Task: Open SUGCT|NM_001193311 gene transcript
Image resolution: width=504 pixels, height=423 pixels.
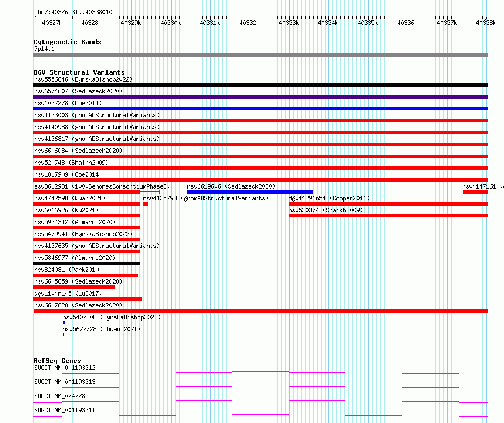Action: (x=65, y=410)
